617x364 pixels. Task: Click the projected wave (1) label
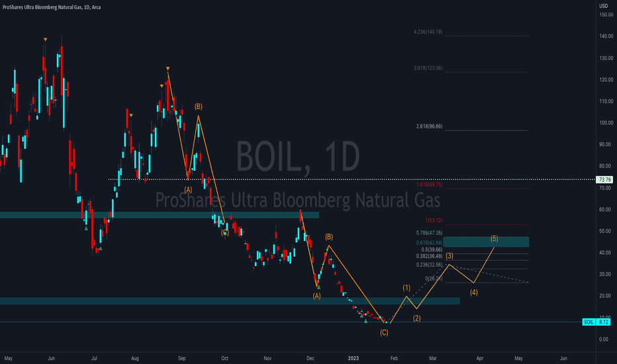[x=406, y=288]
